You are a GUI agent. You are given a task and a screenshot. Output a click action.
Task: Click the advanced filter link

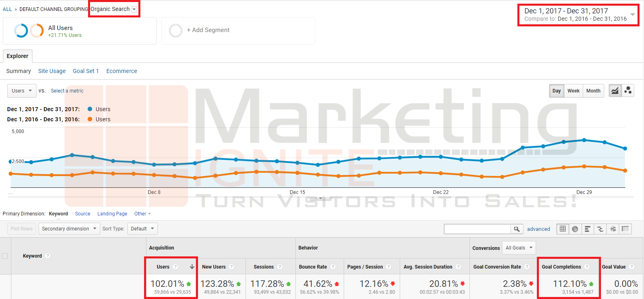point(538,229)
